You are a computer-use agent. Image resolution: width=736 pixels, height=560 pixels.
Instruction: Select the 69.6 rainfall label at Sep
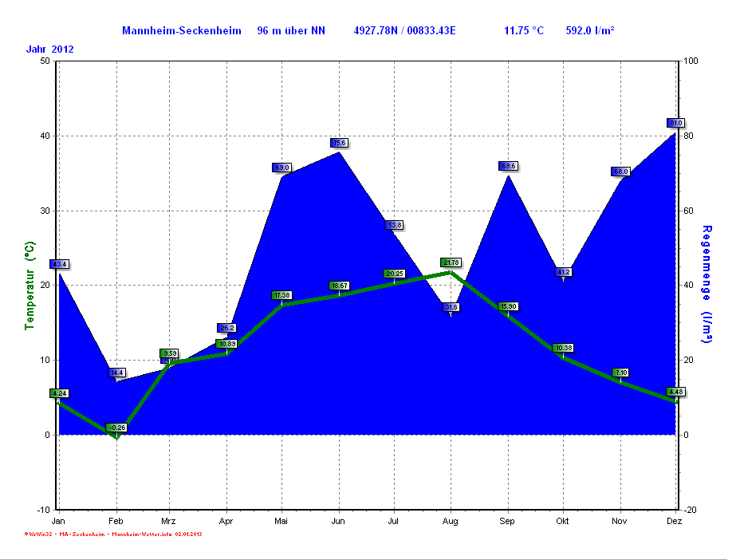tap(508, 166)
